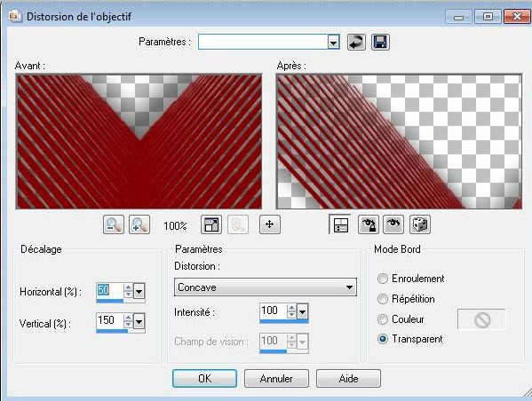532x401 pixels.
Task: Click inside the Vertical (%) value field
Action: pos(109,320)
